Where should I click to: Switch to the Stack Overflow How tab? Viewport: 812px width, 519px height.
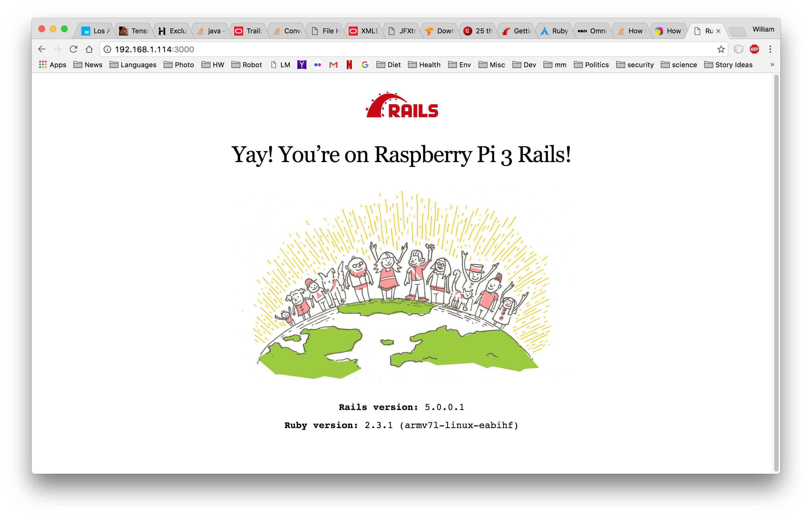tap(631, 31)
